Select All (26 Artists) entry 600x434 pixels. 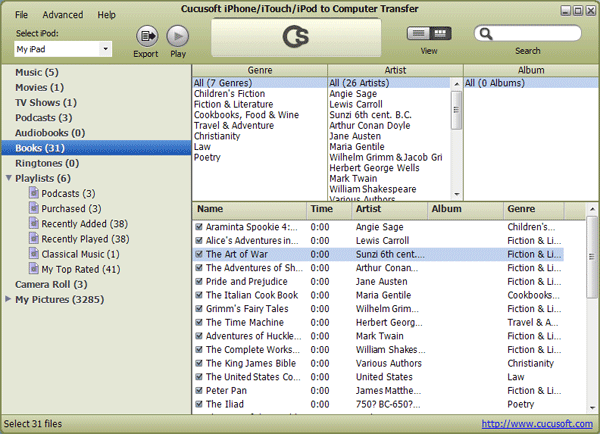click(x=389, y=83)
